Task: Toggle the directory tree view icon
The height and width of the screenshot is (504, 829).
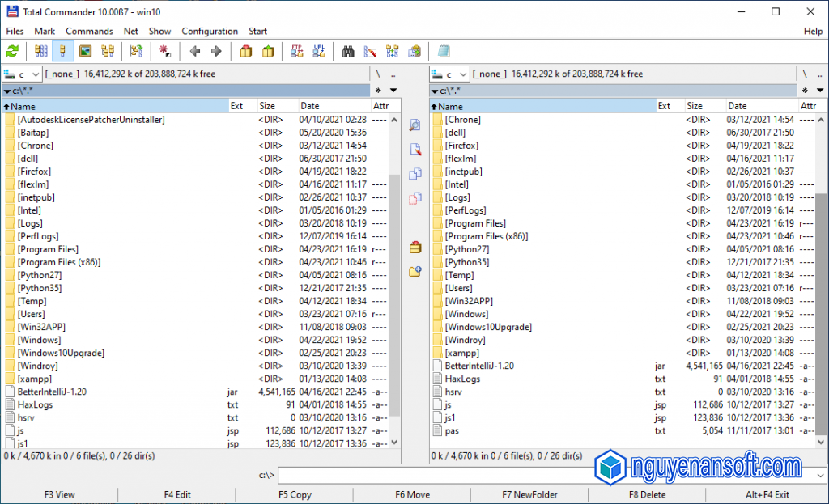Action: point(108,51)
